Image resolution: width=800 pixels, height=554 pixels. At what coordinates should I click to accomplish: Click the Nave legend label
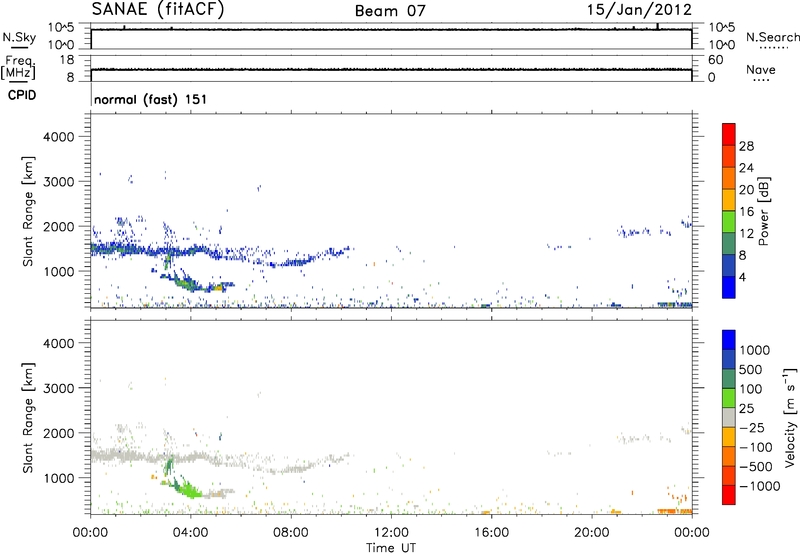761,69
